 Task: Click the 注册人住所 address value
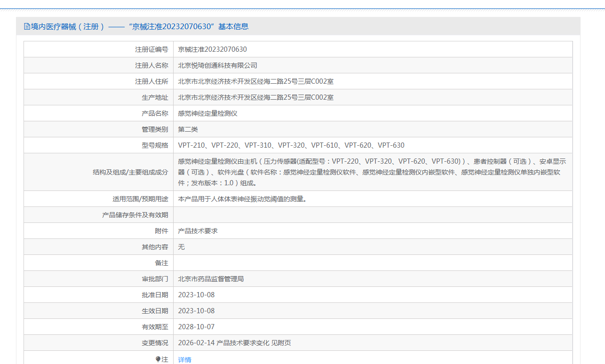(256, 81)
